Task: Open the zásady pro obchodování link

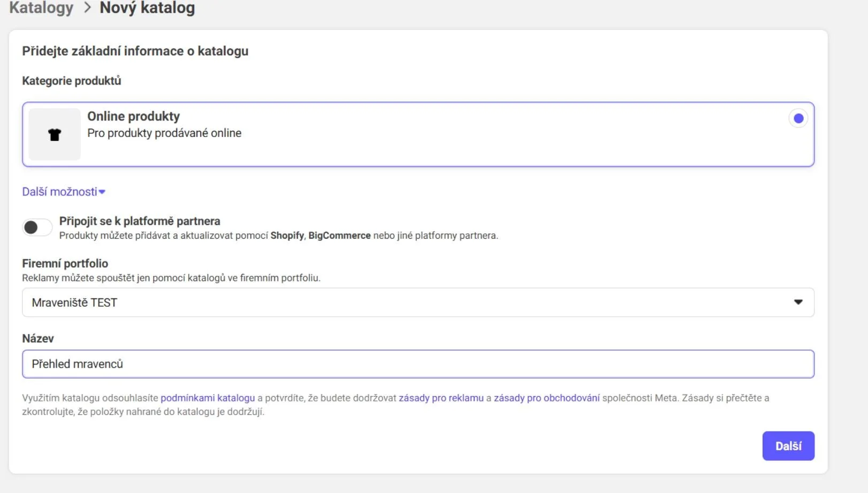Action: pyautogui.click(x=546, y=398)
